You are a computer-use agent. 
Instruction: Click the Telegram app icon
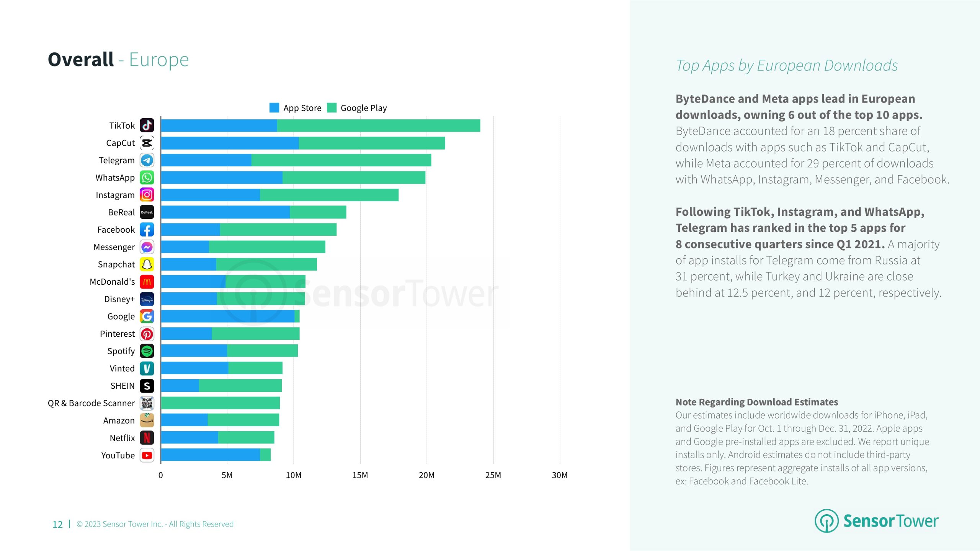[147, 160]
